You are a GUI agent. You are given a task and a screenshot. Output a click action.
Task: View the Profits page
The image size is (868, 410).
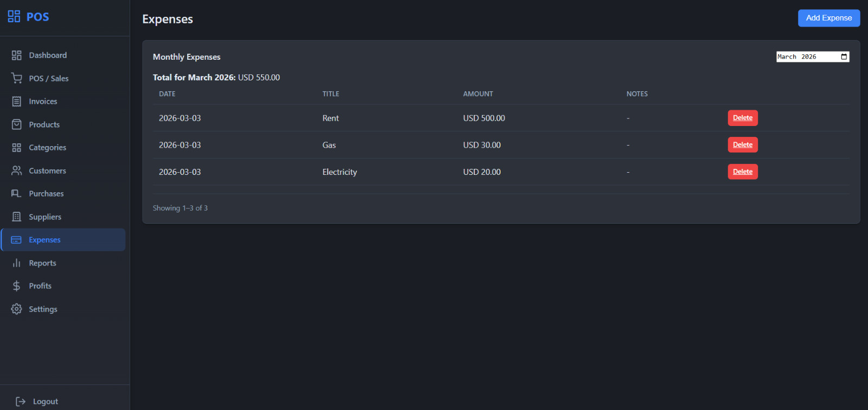[63, 286]
